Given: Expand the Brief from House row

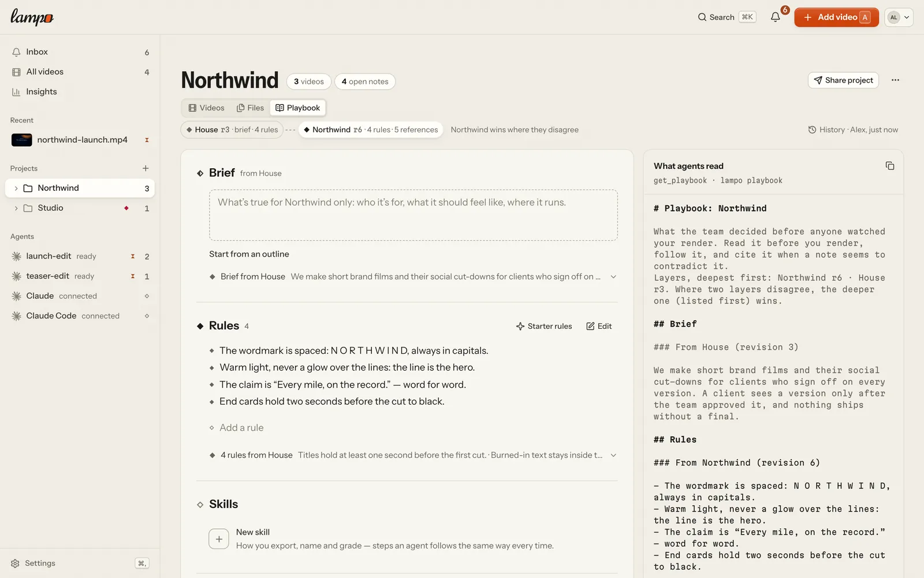Looking at the screenshot, I should click(x=413, y=277).
